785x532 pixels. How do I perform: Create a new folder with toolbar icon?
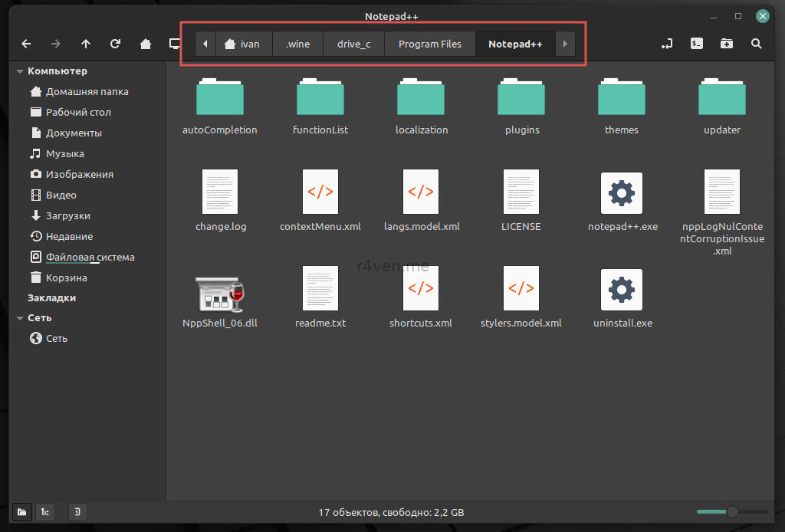pos(726,44)
